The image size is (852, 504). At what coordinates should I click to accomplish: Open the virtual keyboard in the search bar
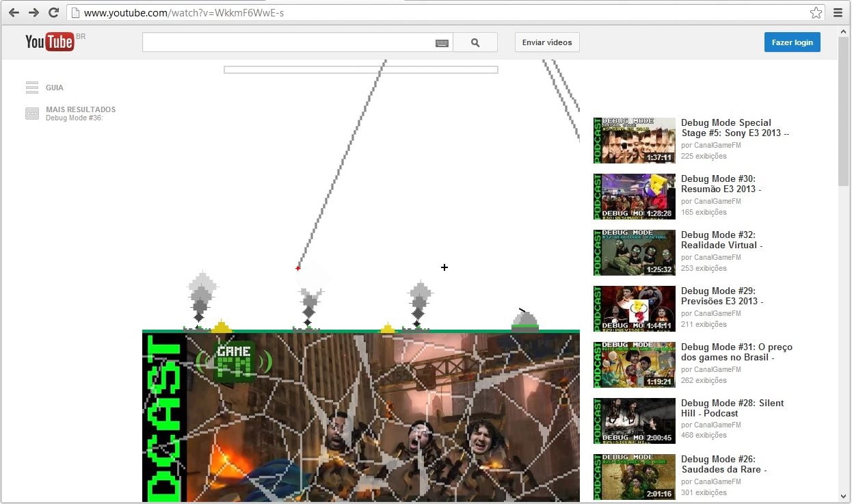(x=442, y=42)
